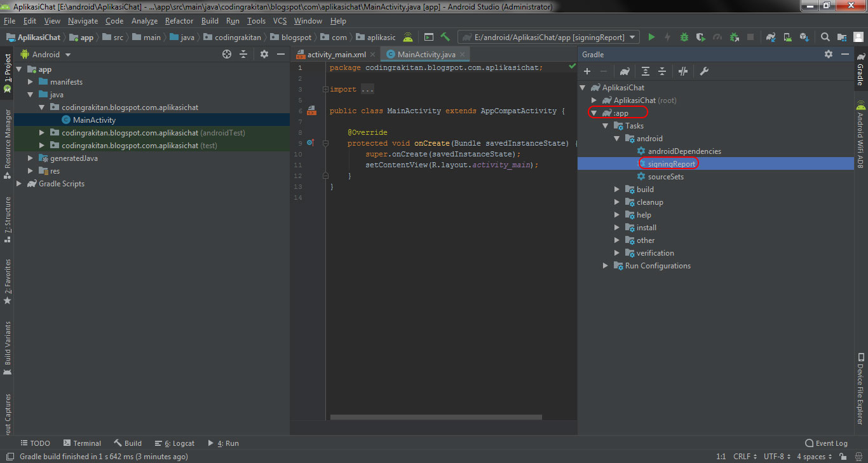Expand Run Configurations node

point(605,266)
